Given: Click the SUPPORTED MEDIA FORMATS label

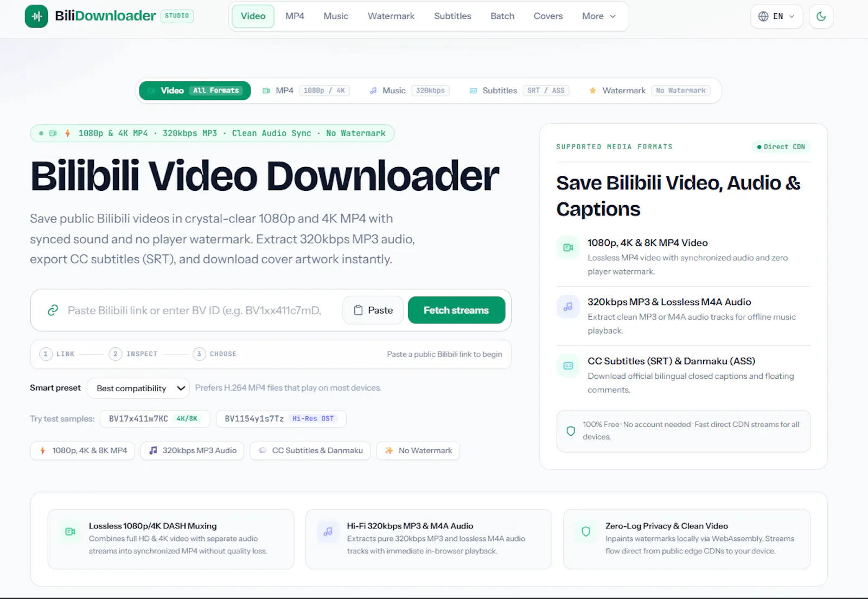Looking at the screenshot, I should (614, 147).
